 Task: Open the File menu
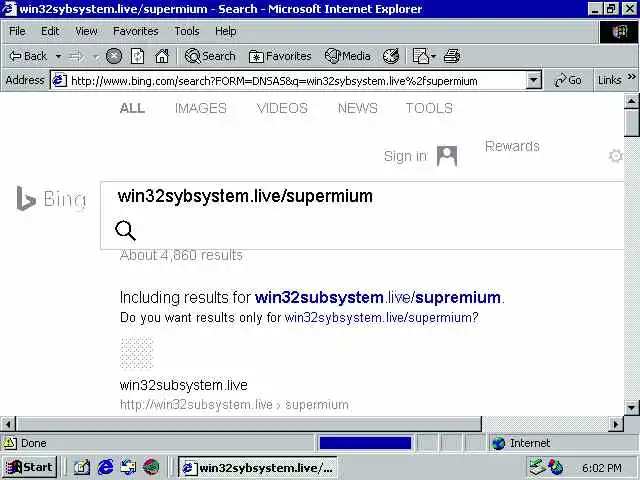click(17, 31)
